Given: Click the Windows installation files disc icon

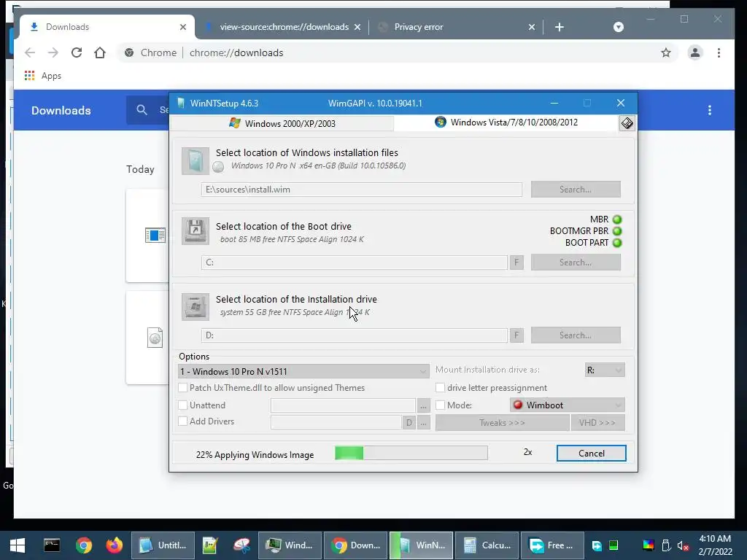Looking at the screenshot, I should pos(195,161).
